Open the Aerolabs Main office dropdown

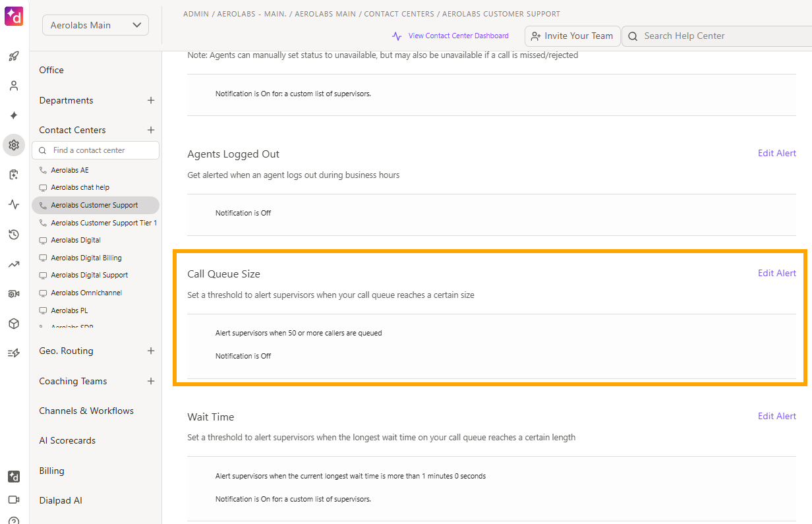96,25
